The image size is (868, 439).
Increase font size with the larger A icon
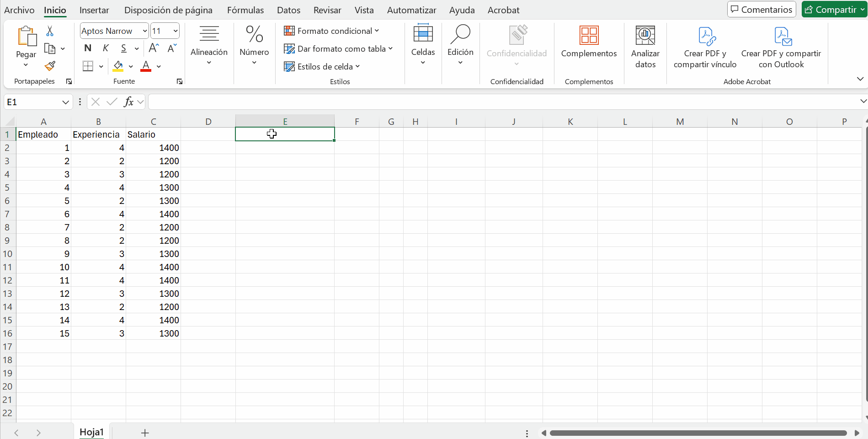[x=154, y=48]
